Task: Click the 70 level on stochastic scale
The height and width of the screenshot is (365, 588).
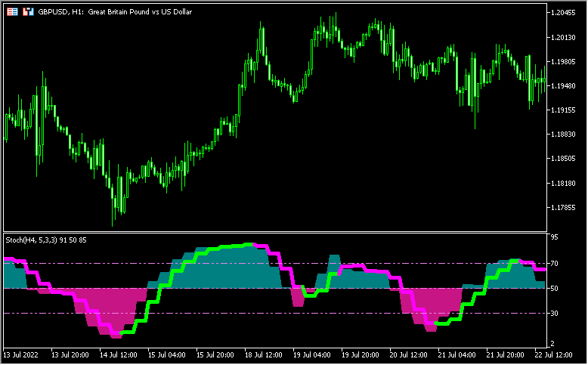Action: [554, 264]
